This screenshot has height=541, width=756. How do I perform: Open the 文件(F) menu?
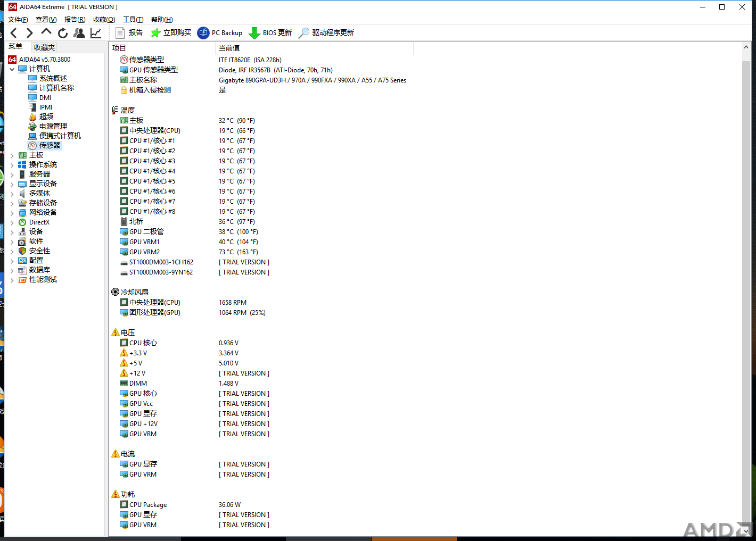18,20
